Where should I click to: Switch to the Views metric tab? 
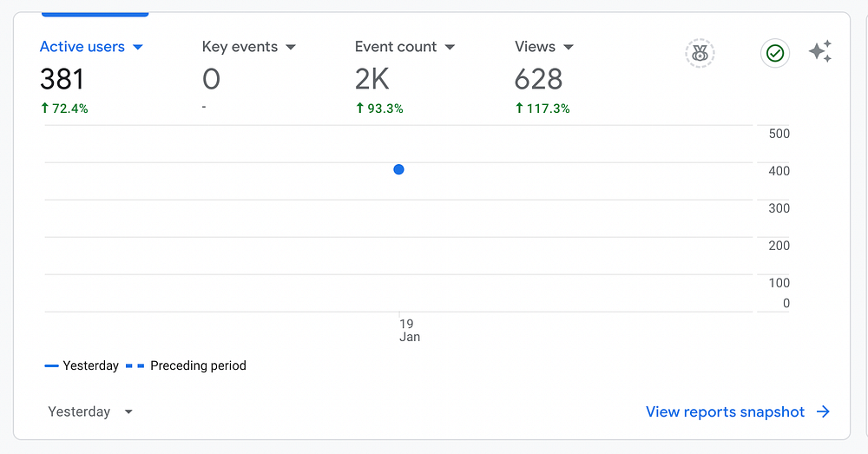point(535,47)
